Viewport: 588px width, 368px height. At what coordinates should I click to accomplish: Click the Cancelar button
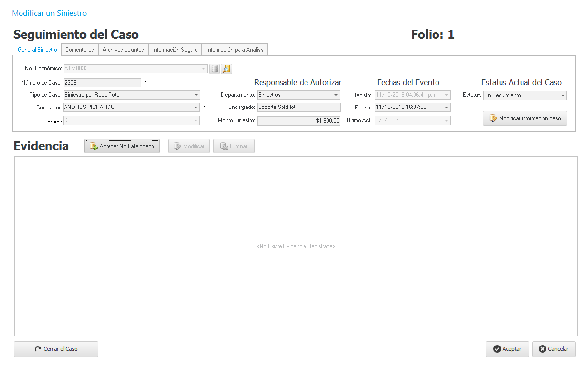pyautogui.click(x=554, y=349)
